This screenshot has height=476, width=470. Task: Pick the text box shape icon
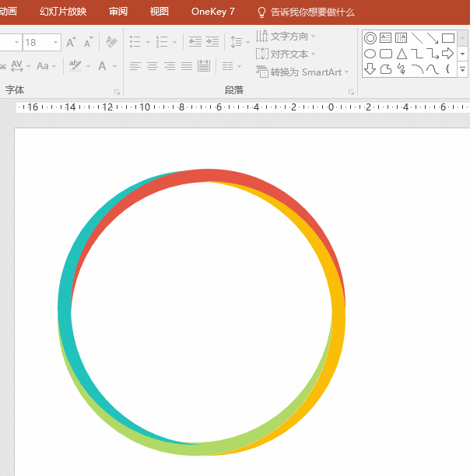(x=386, y=38)
